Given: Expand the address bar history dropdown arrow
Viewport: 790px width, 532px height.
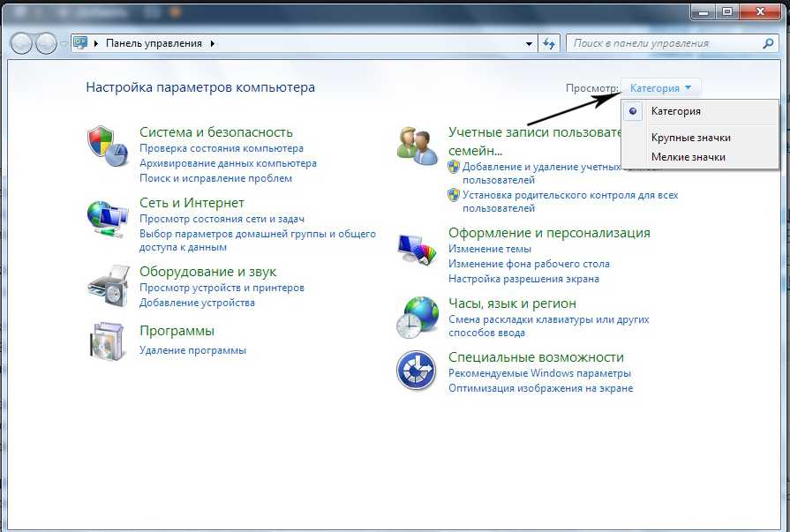Looking at the screenshot, I should tap(529, 43).
